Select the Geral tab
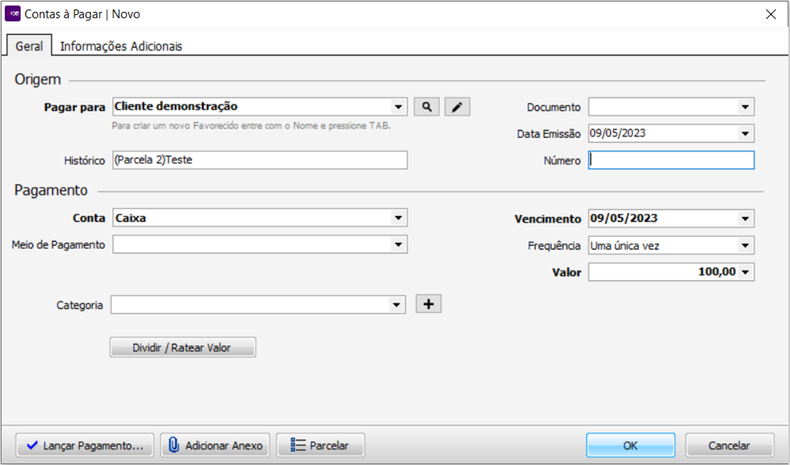The width and height of the screenshot is (790, 465). 29,46
